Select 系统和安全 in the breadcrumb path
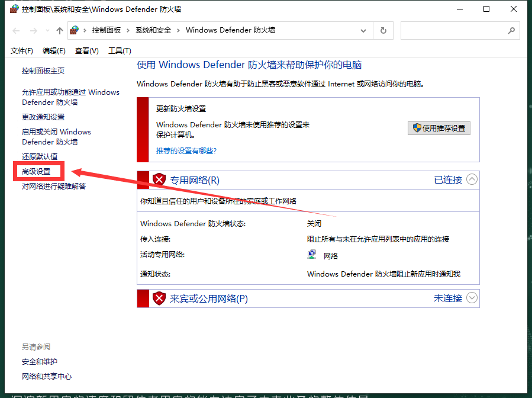This screenshot has width=532, height=398. click(x=153, y=30)
